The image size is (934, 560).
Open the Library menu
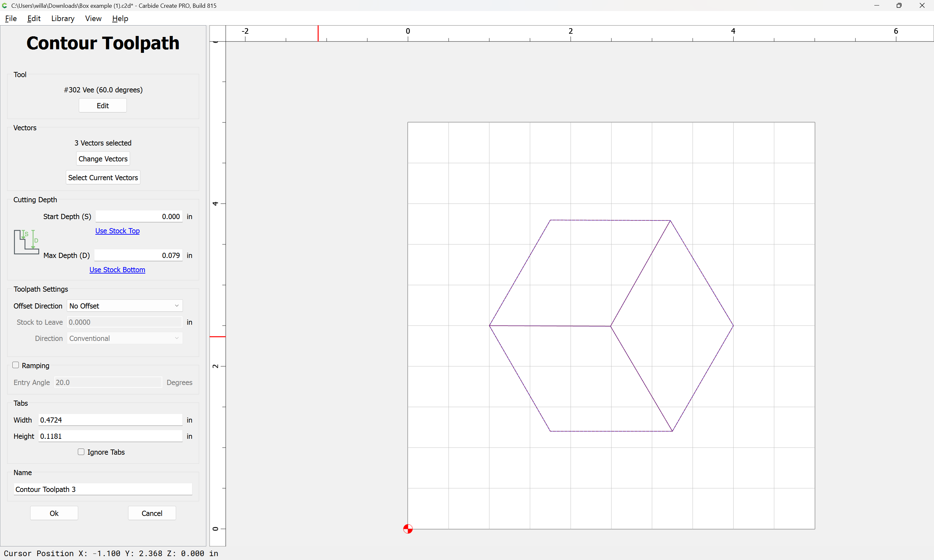[x=63, y=18]
